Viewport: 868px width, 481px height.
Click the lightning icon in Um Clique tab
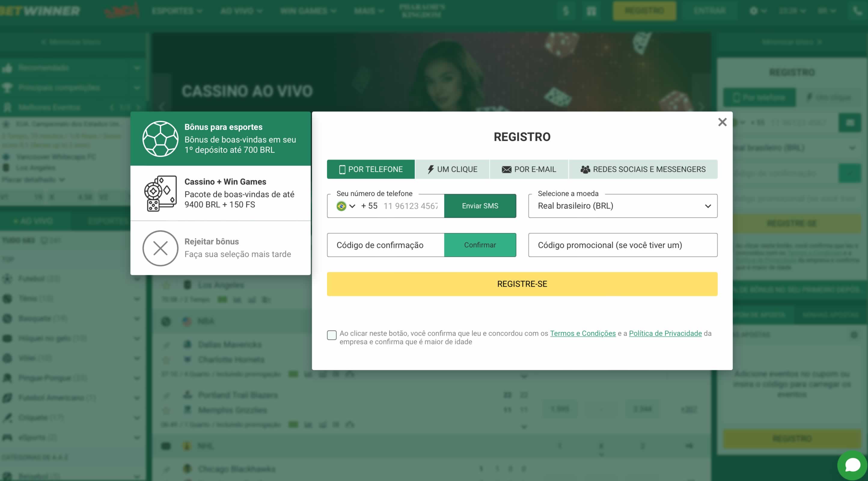(x=430, y=170)
